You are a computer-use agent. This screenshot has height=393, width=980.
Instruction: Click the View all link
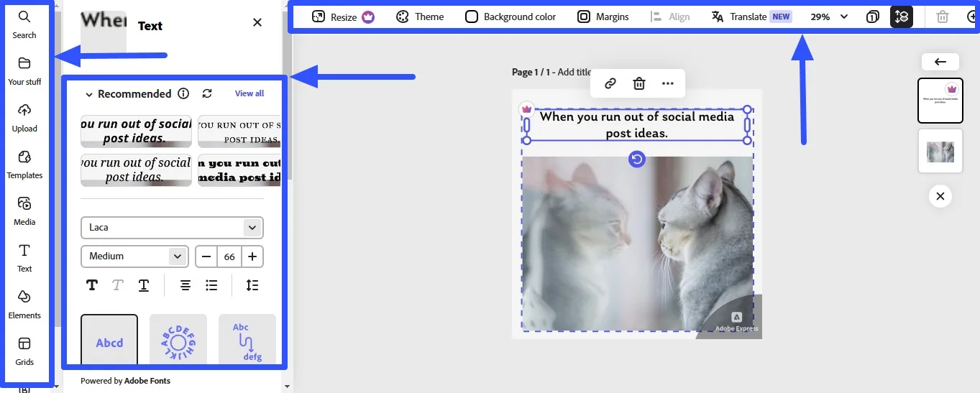point(249,93)
